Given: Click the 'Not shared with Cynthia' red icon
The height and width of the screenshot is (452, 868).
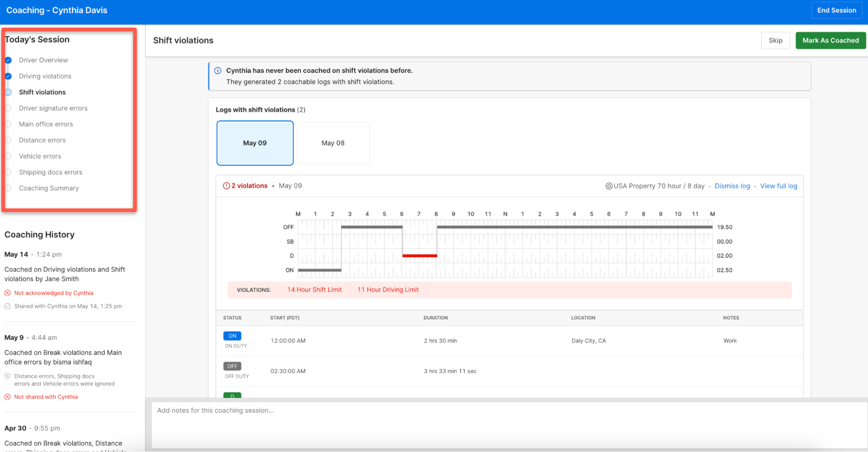Looking at the screenshot, I should point(7,397).
